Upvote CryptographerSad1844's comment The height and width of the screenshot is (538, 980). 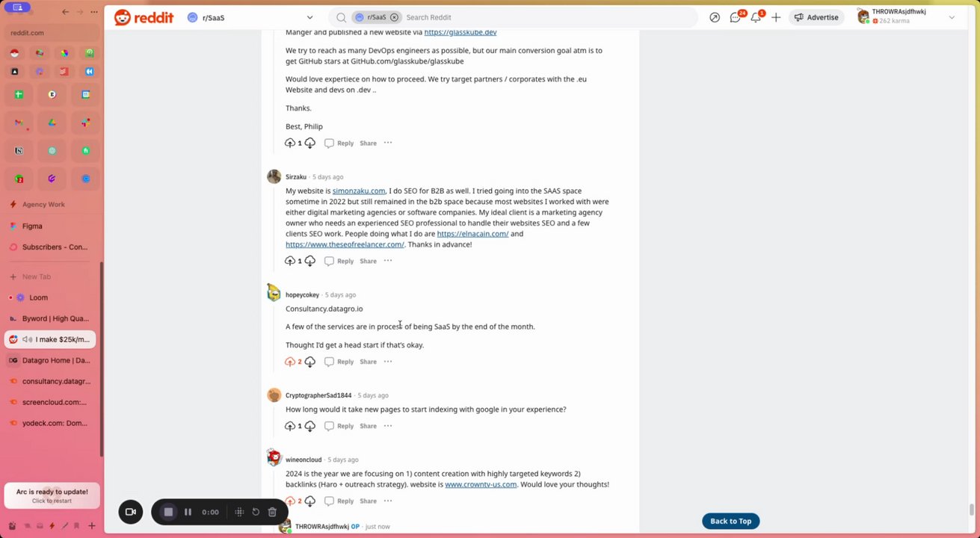290,426
